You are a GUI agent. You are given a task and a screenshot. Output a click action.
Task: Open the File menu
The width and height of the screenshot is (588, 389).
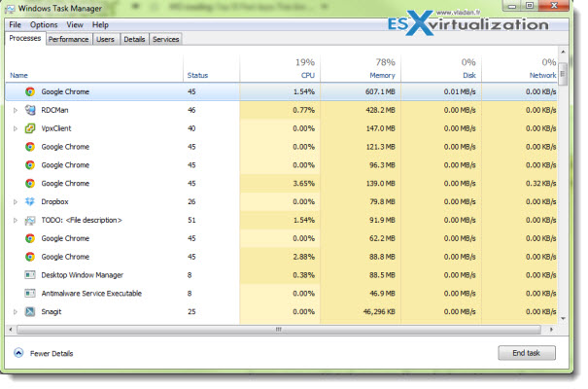(15, 24)
